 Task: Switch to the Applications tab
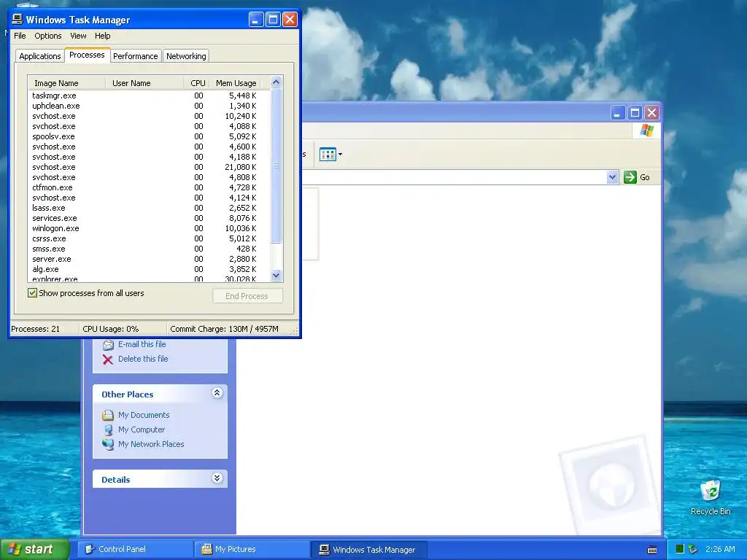pyautogui.click(x=40, y=56)
